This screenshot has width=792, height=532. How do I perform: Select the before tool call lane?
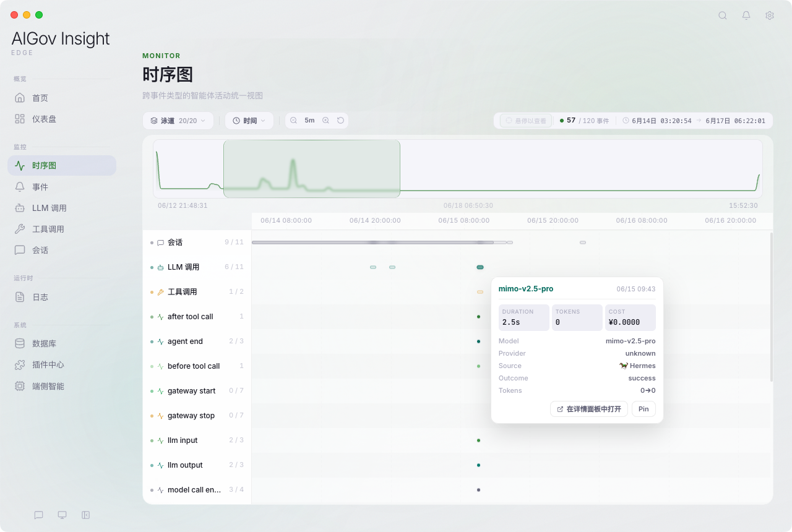click(x=197, y=366)
